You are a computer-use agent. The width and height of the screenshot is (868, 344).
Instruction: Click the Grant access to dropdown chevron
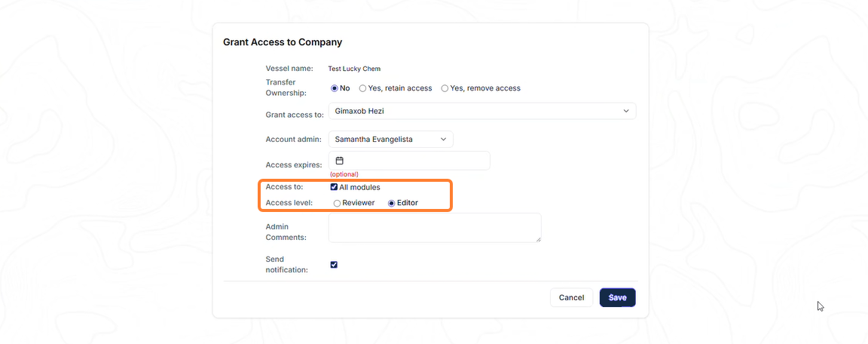(626, 111)
